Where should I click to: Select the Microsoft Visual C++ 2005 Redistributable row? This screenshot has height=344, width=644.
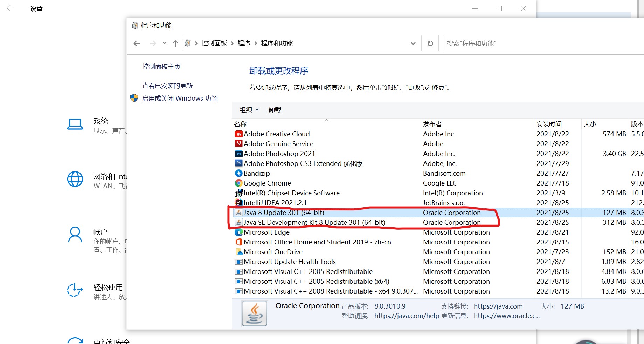438,271
